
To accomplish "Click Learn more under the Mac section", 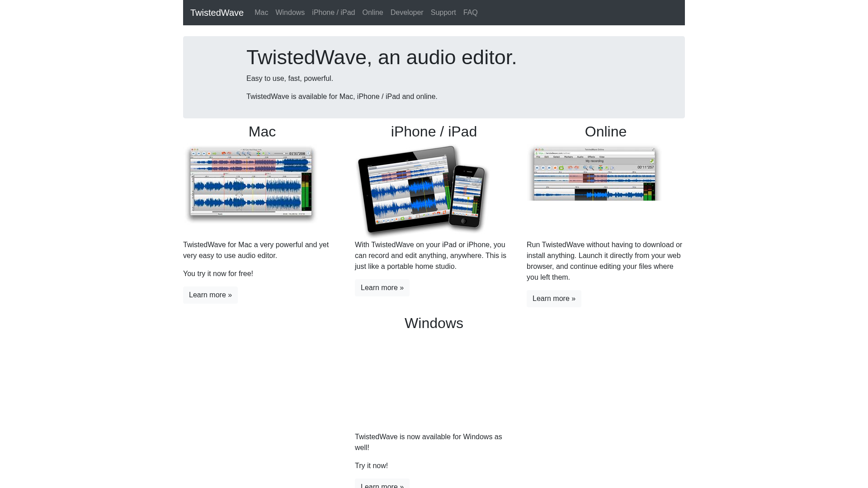I will coord(210,295).
